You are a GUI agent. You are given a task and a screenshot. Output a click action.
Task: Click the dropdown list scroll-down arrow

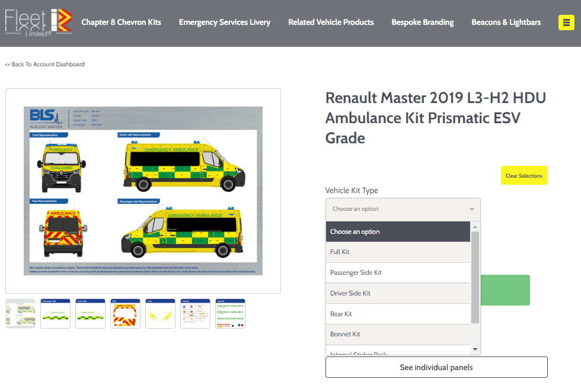pyautogui.click(x=475, y=349)
